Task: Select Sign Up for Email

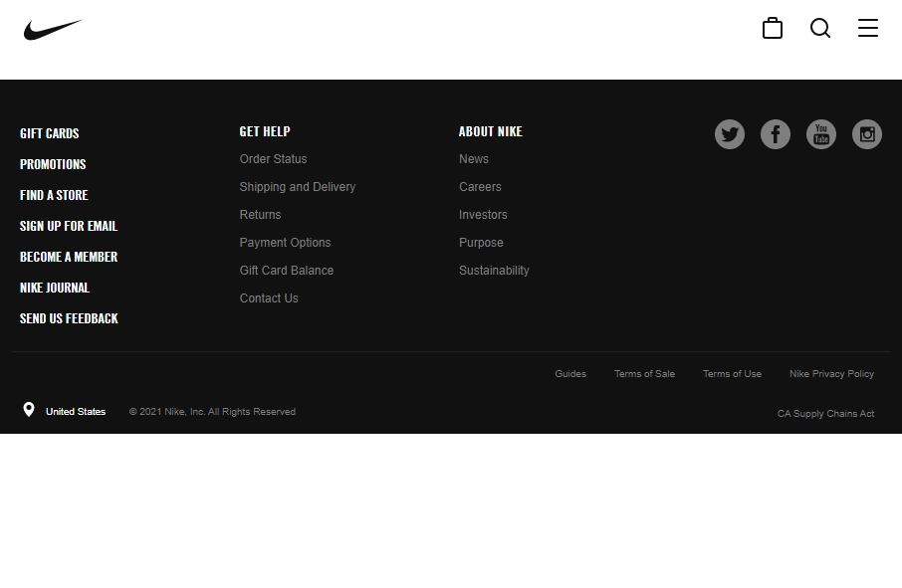Action: (x=69, y=226)
